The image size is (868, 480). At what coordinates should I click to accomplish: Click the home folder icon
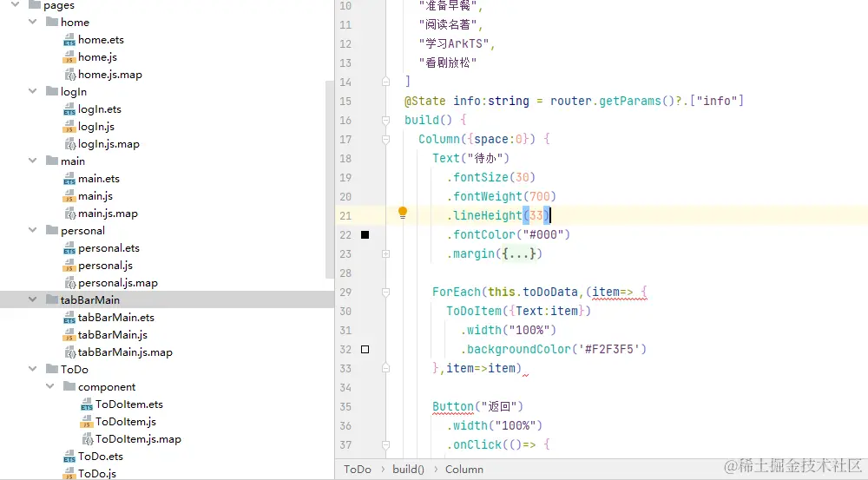(52, 23)
